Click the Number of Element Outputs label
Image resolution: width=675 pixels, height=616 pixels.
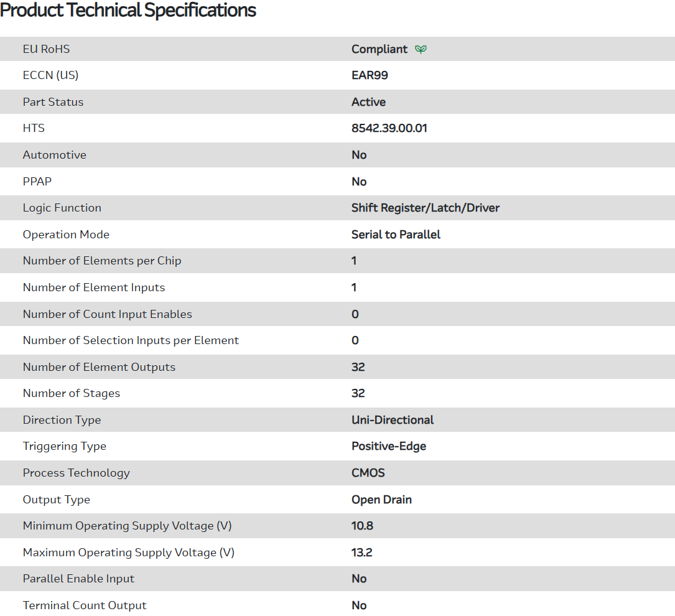[x=99, y=367]
